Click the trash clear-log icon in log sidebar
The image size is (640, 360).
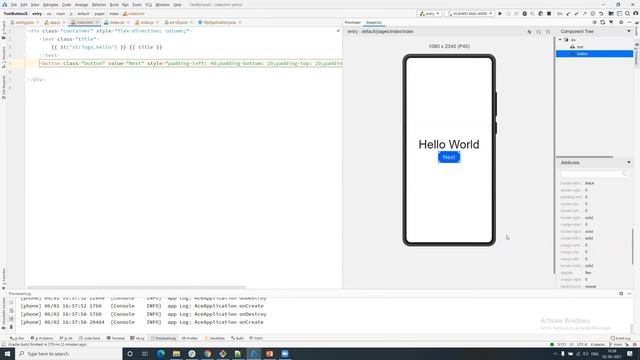click(11, 327)
